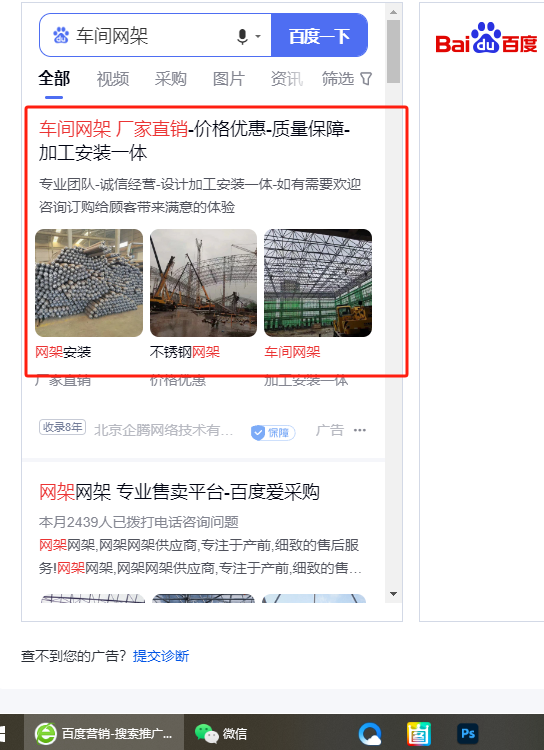Click the 百度一下 search button
The height and width of the screenshot is (750, 544).
point(320,35)
